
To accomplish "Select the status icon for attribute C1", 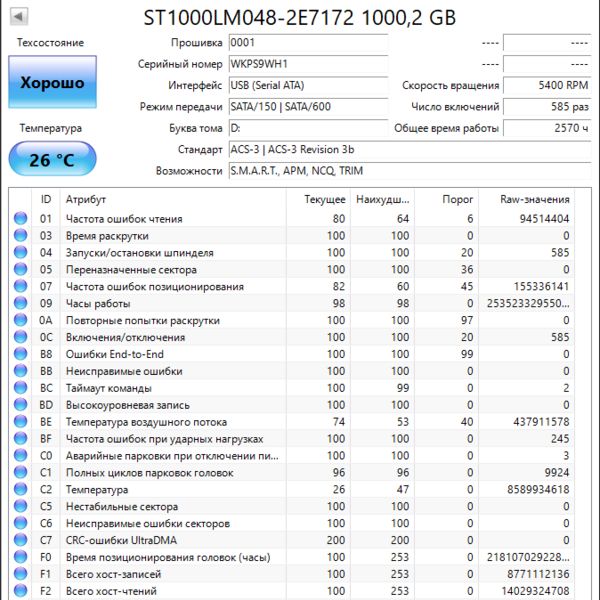I will pyautogui.click(x=20, y=472).
